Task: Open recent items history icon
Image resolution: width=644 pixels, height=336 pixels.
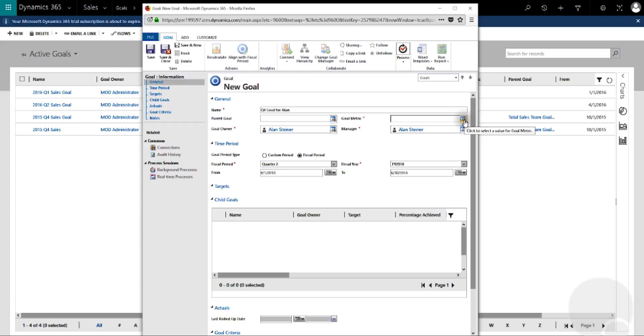Action: 544,8
